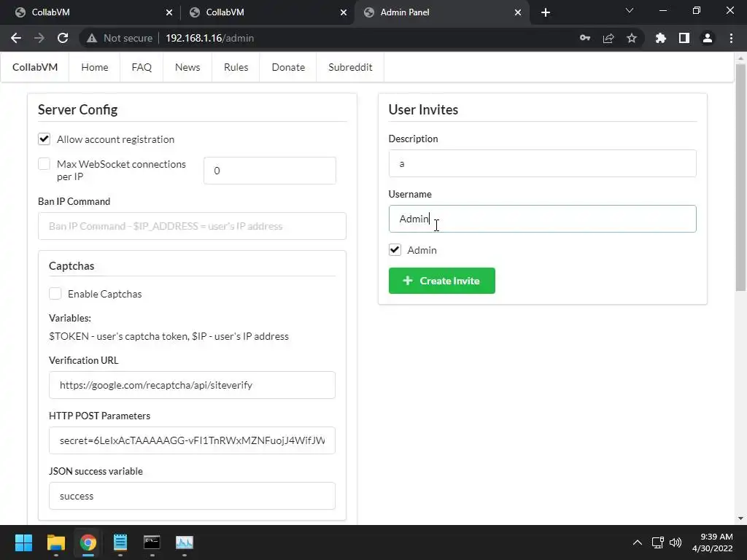This screenshot has height=560, width=747.
Task: Click the max connections number field
Action: click(270, 171)
